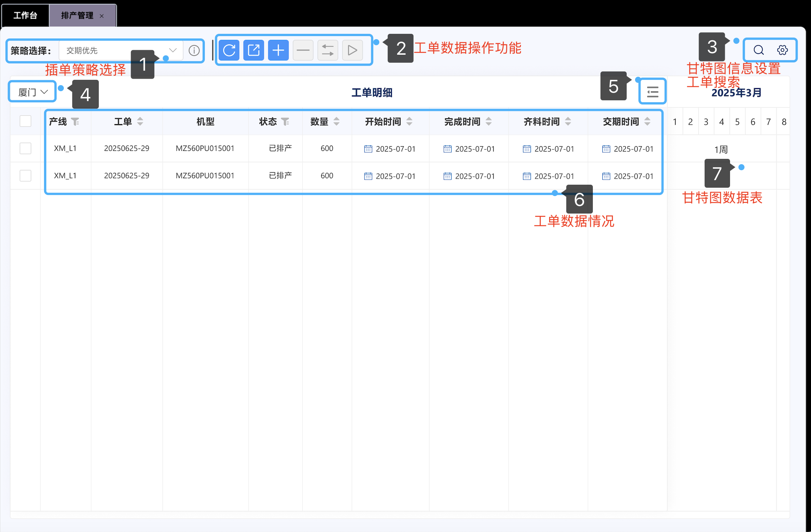The image size is (811, 532).
Task: Collapse work order detail panel icon
Action: coord(652,92)
